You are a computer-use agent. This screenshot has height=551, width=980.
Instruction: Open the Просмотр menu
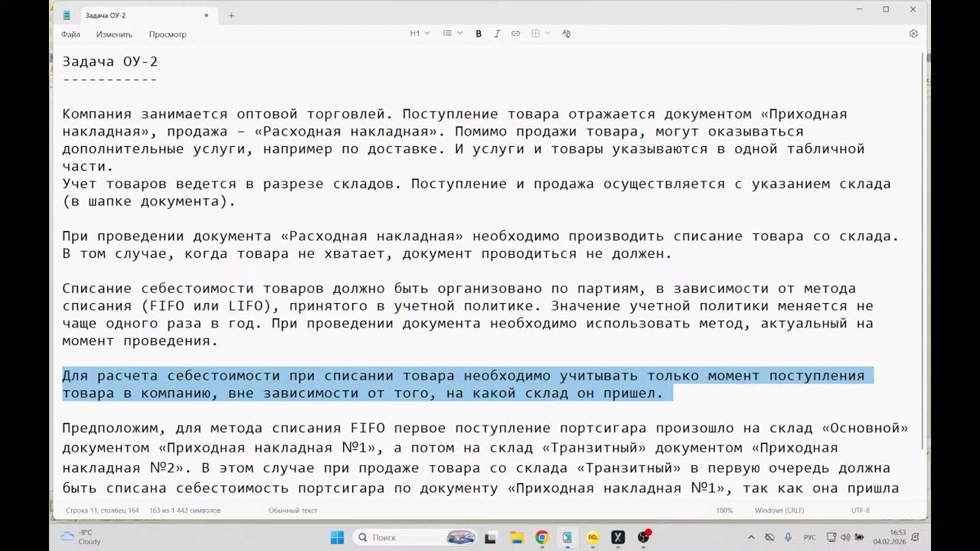168,34
